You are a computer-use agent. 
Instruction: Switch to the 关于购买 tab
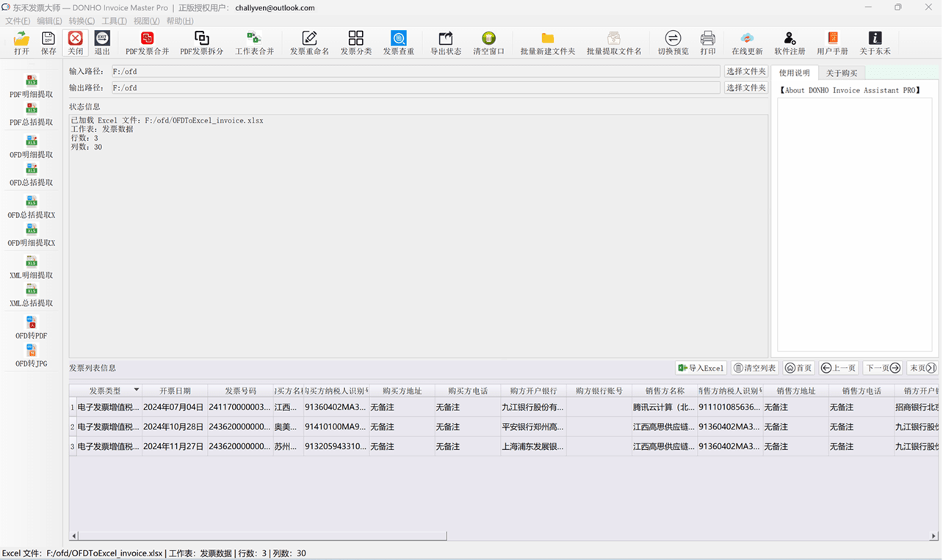(842, 73)
